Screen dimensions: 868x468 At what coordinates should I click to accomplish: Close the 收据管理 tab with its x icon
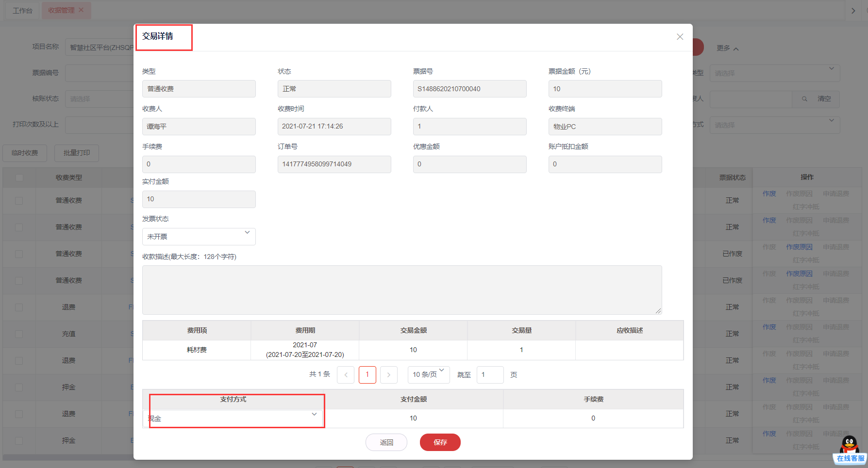[x=81, y=10]
